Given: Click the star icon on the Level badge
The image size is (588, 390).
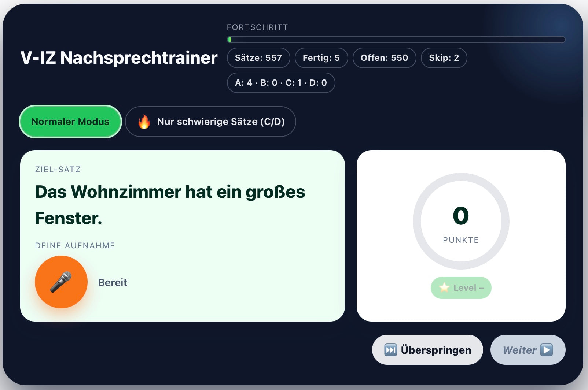Looking at the screenshot, I should [x=444, y=288].
